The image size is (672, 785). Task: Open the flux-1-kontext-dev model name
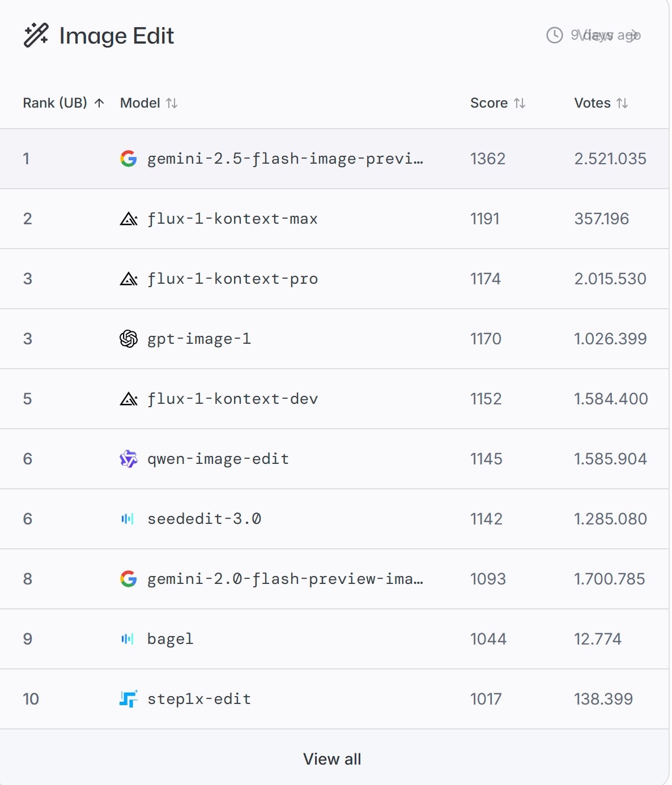(x=232, y=399)
